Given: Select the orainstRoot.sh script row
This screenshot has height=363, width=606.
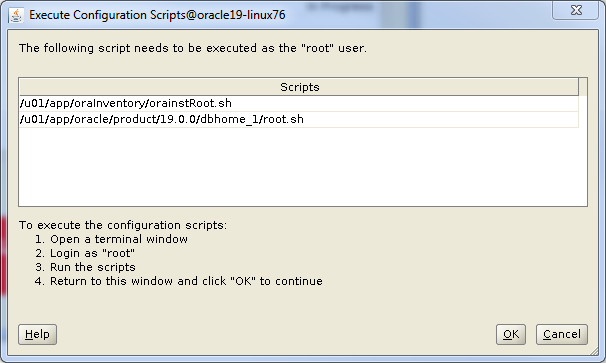Looking at the screenshot, I should pos(299,103).
